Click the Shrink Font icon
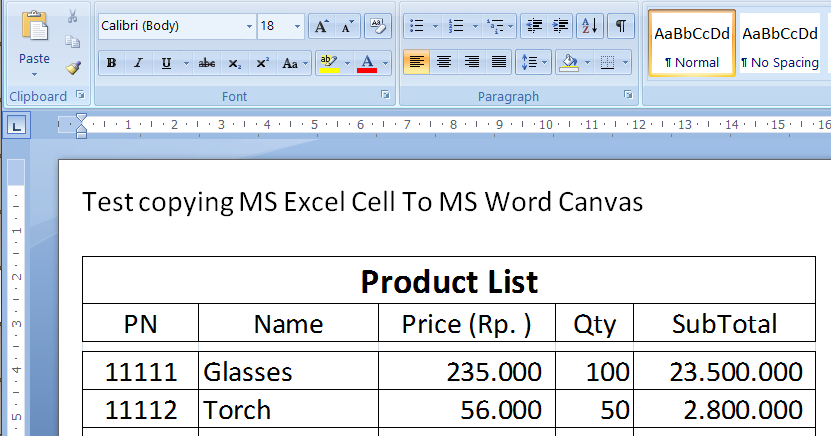 coord(348,26)
